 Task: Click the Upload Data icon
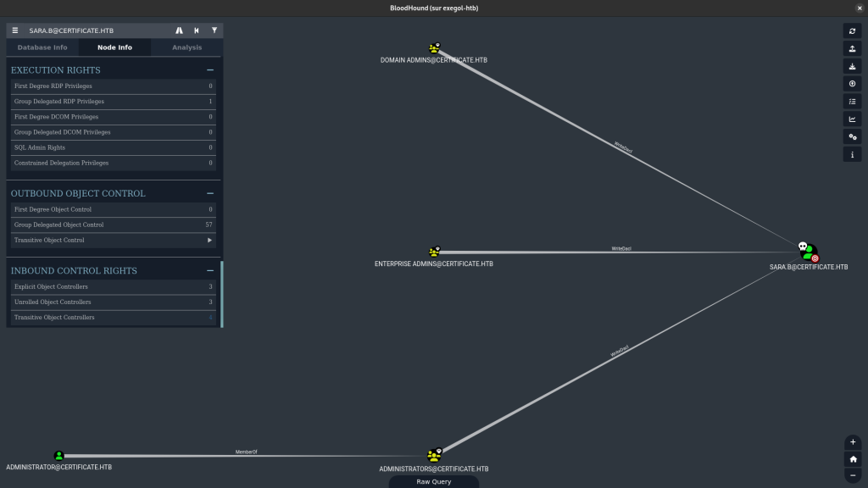[x=853, y=84]
